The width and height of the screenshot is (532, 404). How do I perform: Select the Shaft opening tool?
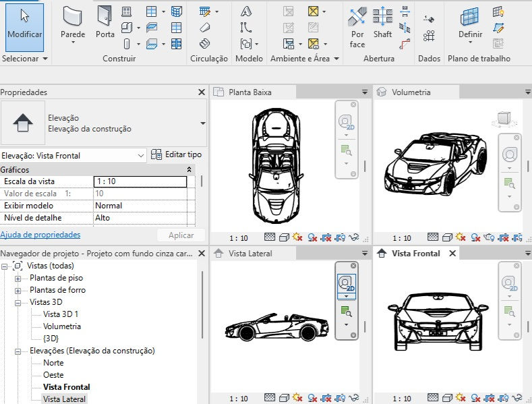382,22
